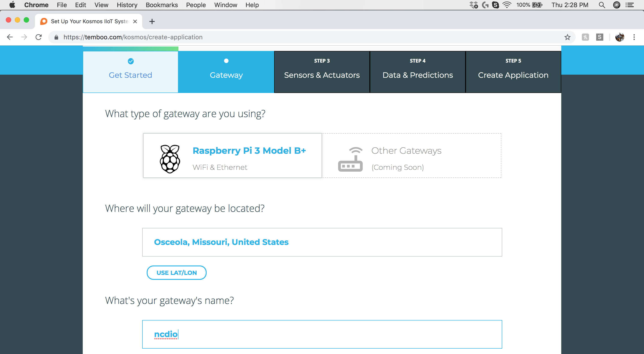
Task: Open the Window menu
Action: 225,5
